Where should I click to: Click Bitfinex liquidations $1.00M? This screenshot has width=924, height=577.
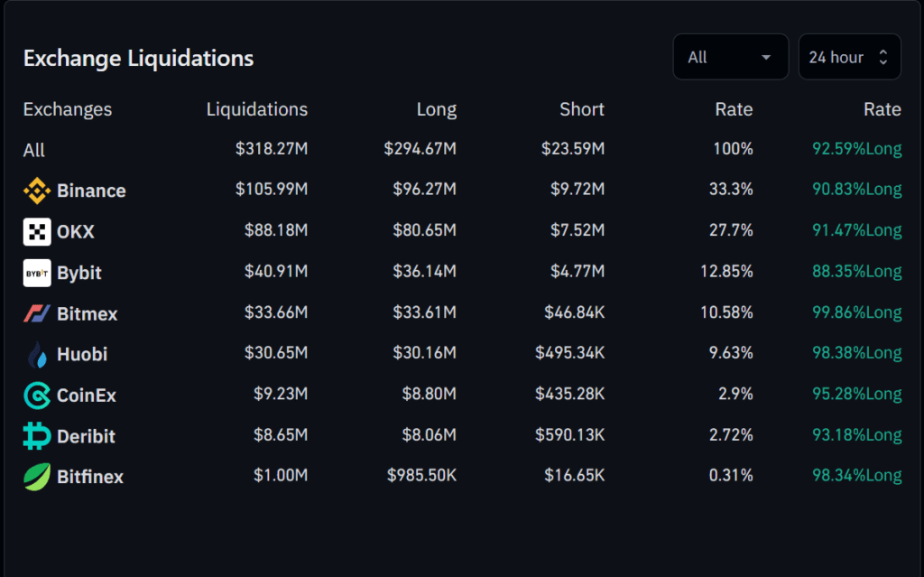tap(281, 475)
